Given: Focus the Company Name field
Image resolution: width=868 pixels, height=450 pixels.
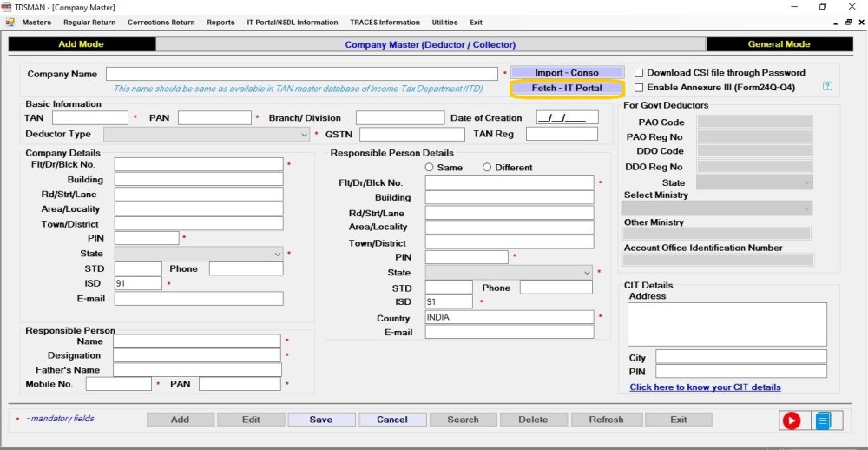Looking at the screenshot, I should 302,74.
